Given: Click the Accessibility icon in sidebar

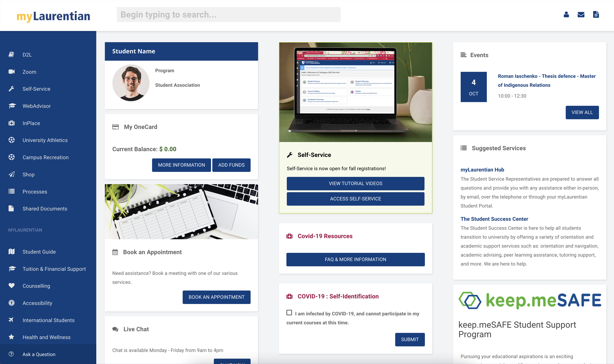Looking at the screenshot, I should click(x=11, y=303).
